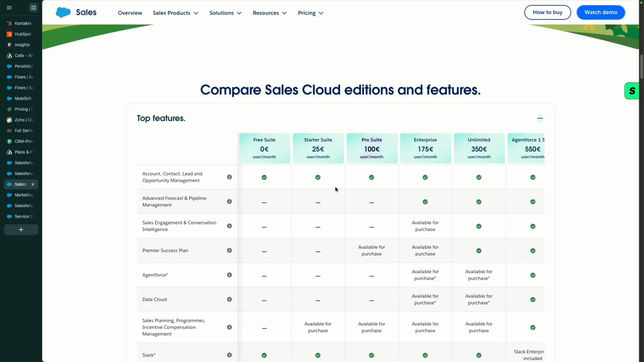644x362 pixels.
Task: Click Unlimited 'Available for purchase*' in Agentforce row
Action: [x=479, y=275]
